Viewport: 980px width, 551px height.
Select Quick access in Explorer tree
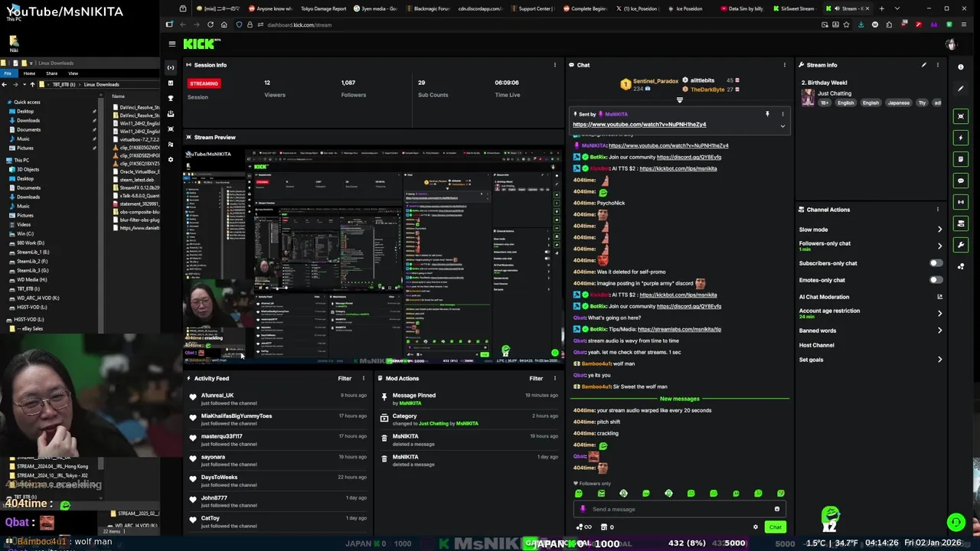pyautogui.click(x=27, y=102)
